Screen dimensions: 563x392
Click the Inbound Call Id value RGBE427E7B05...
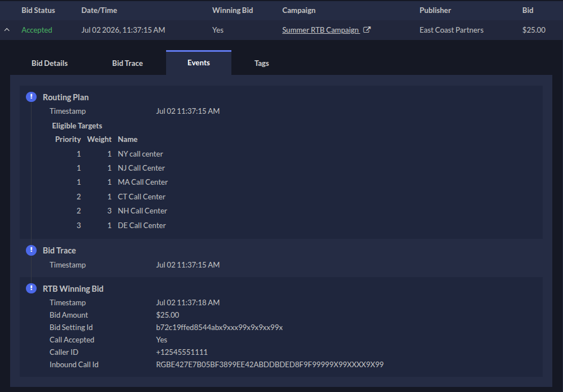click(270, 364)
